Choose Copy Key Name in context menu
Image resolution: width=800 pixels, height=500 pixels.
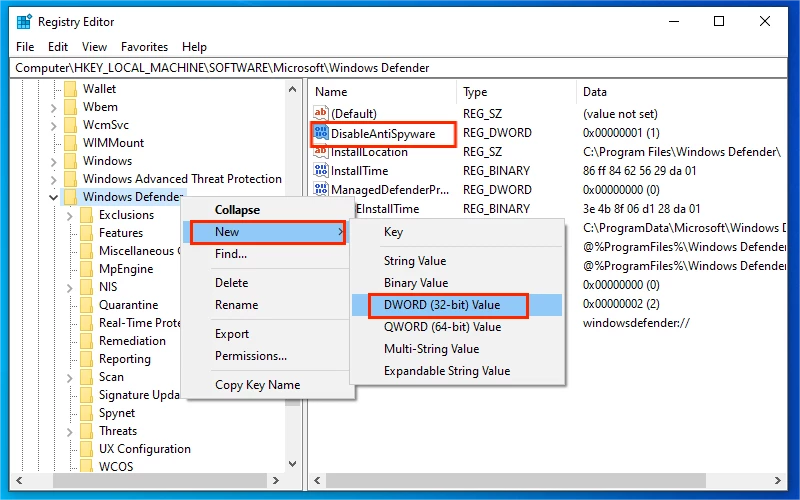coord(268,385)
